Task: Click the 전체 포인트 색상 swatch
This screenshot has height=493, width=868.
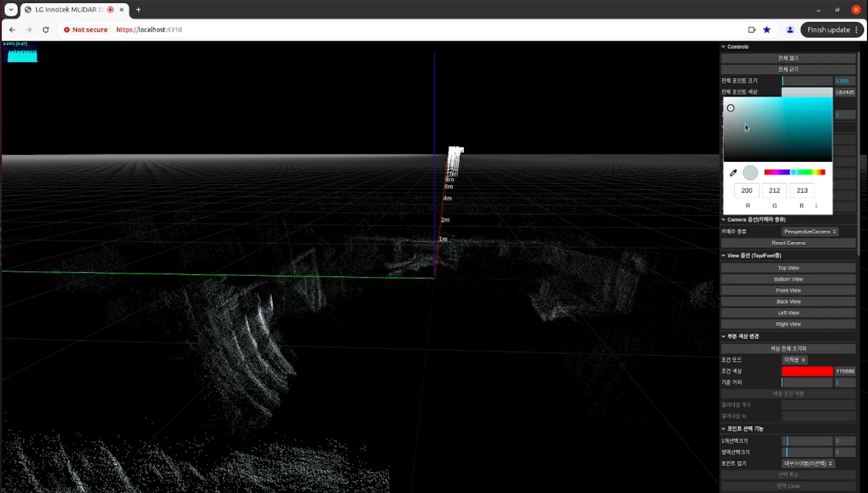Action: [807, 92]
